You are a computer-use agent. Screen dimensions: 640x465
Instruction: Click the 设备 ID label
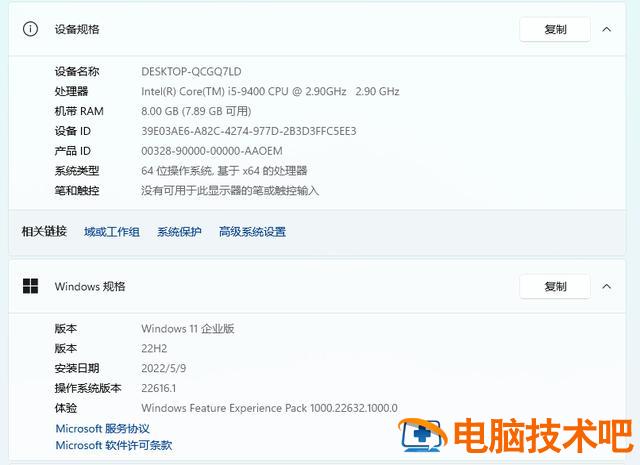[x=73, y=131]
